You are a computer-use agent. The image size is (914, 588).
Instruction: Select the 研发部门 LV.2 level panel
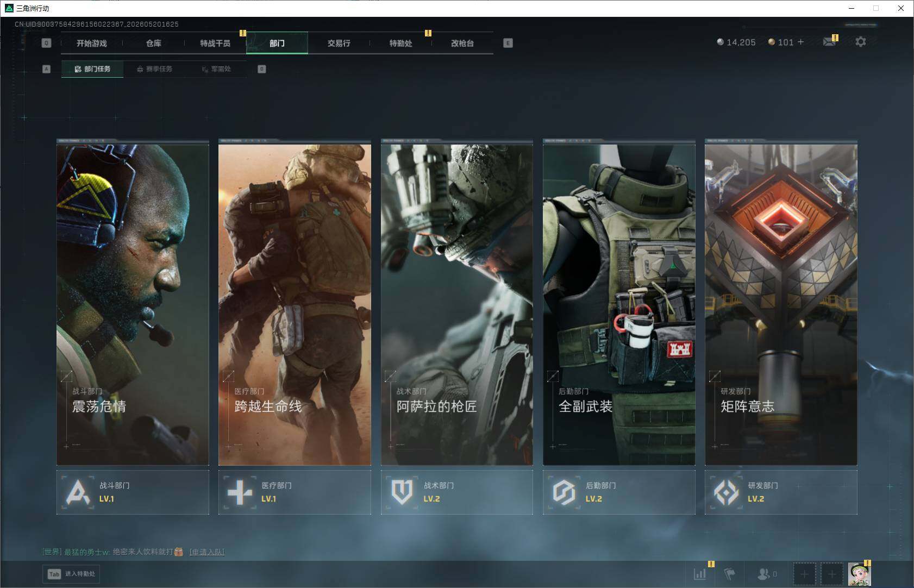click(781, 492)
